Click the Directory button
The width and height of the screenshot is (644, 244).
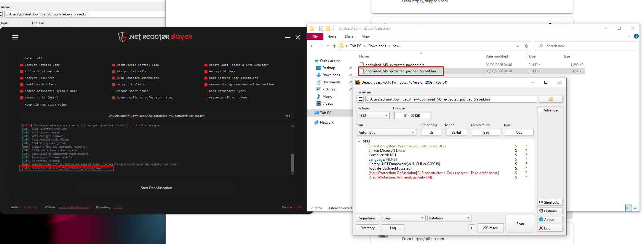pos(367,228)
